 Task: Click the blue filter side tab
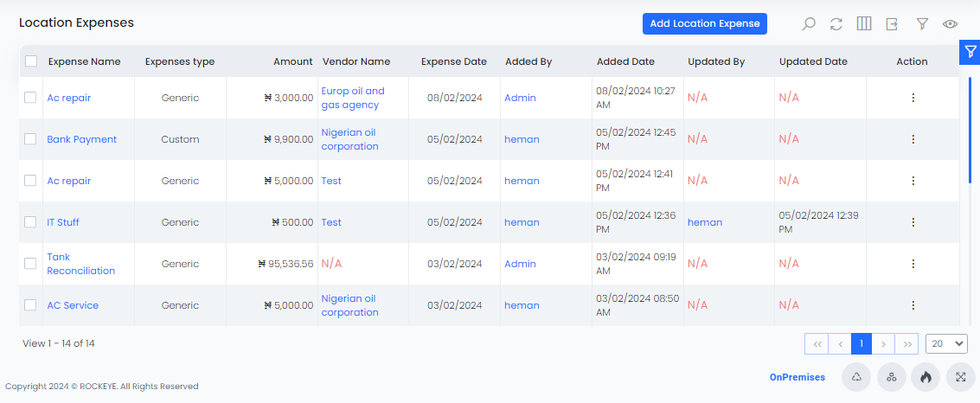(970, 52)
